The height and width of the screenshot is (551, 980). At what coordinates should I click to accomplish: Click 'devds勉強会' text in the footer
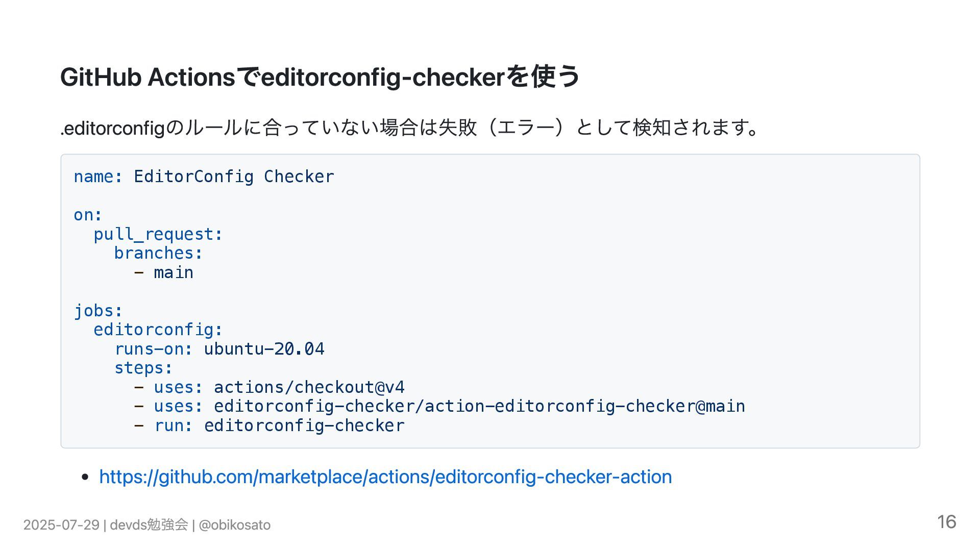[149, 525]
